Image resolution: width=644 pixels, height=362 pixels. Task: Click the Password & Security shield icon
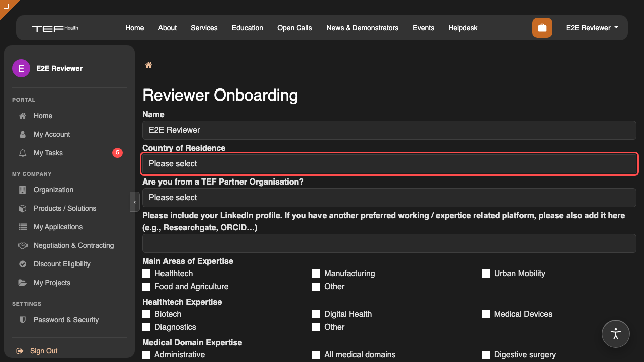(22, 320)
